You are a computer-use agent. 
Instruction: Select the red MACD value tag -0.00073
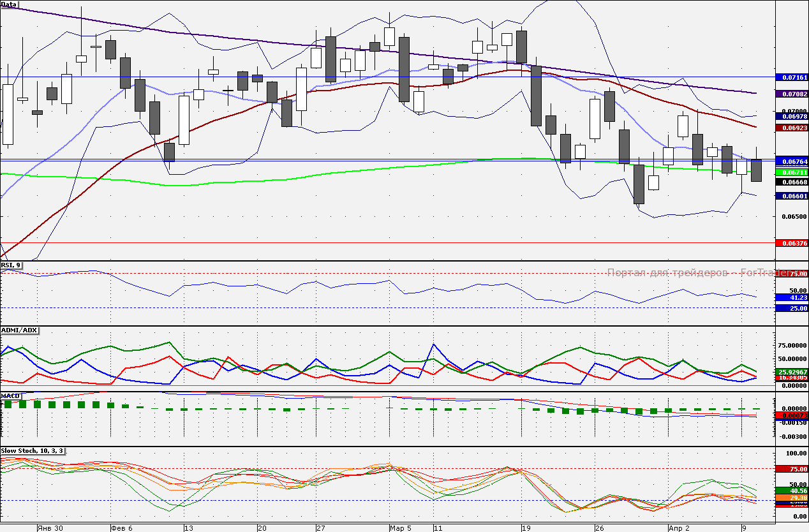pos(792,416)
